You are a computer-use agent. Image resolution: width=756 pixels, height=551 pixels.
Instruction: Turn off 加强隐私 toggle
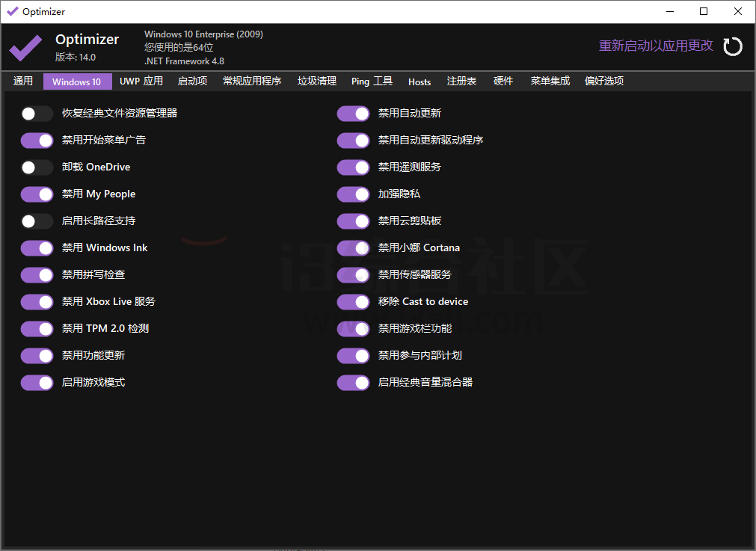354,194
